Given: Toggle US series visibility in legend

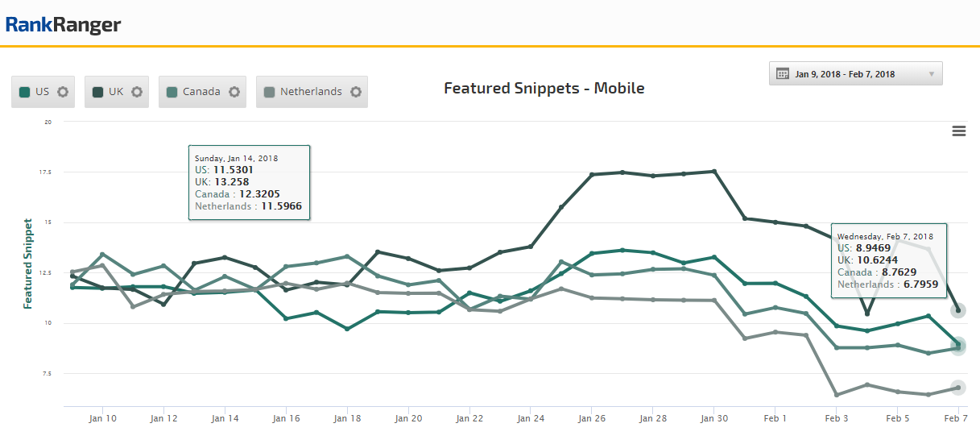Looking at the screenshot, I should 42,92.
